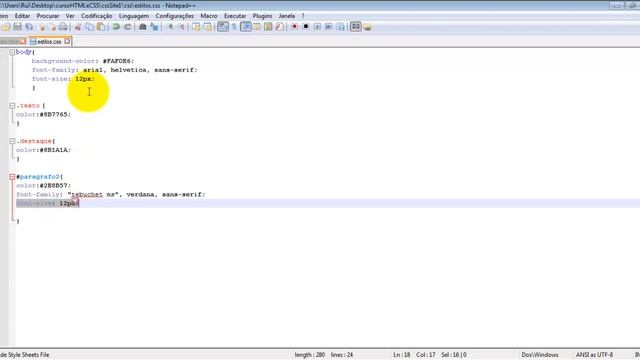
Task: Click the Save All toolbar icon
Action: click(29, 27)
